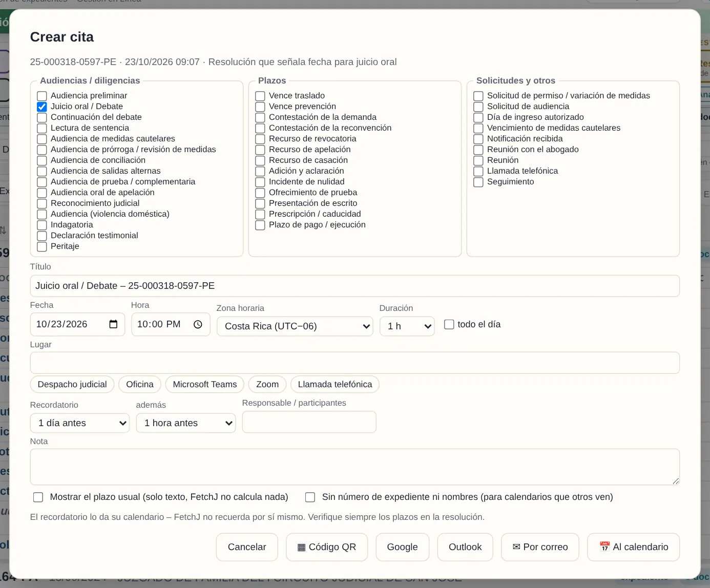Select the Recurso de apelación checkbox
The width and height of the screenshot is (710, 588).
(260, 150)
